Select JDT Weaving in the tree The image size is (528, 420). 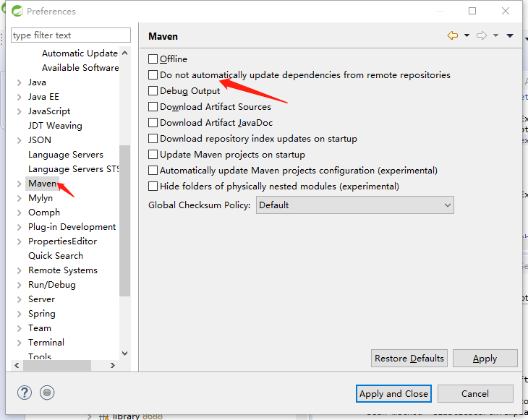pyautogui.click(x=55, y=126)
